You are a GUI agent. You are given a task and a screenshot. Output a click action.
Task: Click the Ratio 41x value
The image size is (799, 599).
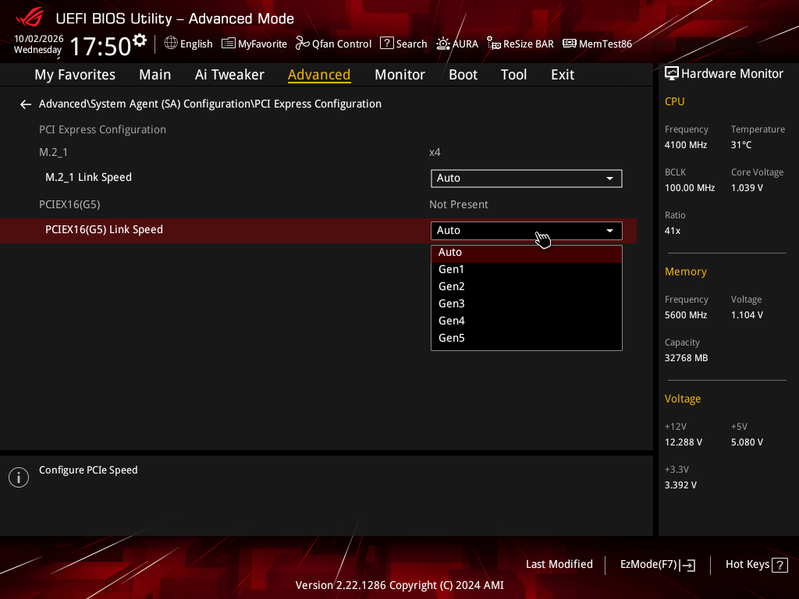point(672,231)
